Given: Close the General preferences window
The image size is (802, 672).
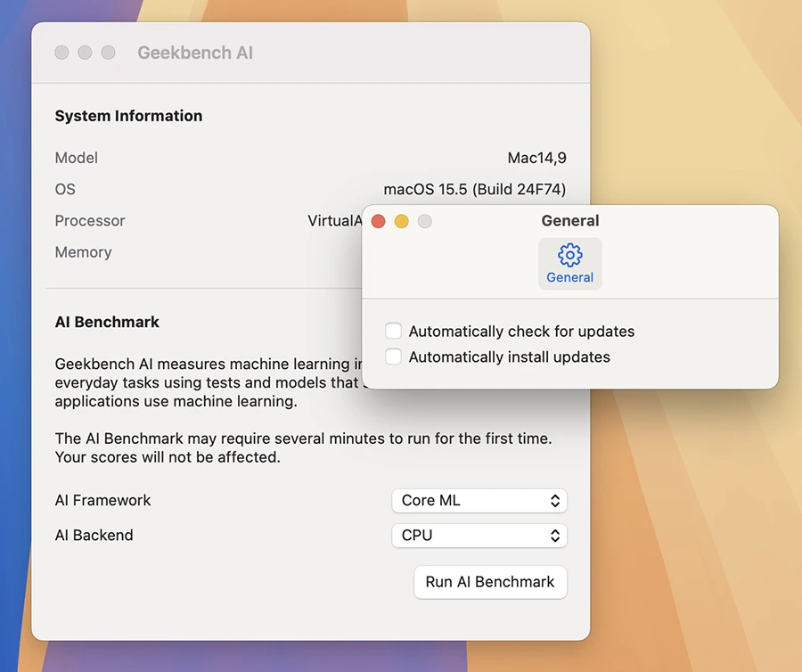Looking at the screenshot, I should (x=378, y=221).
